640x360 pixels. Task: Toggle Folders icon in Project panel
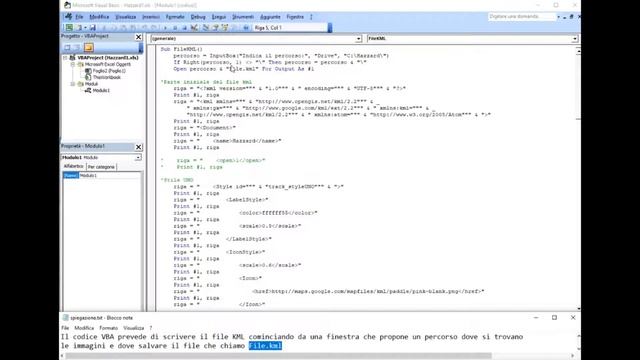pyautogui.click(x=89, y=48)
